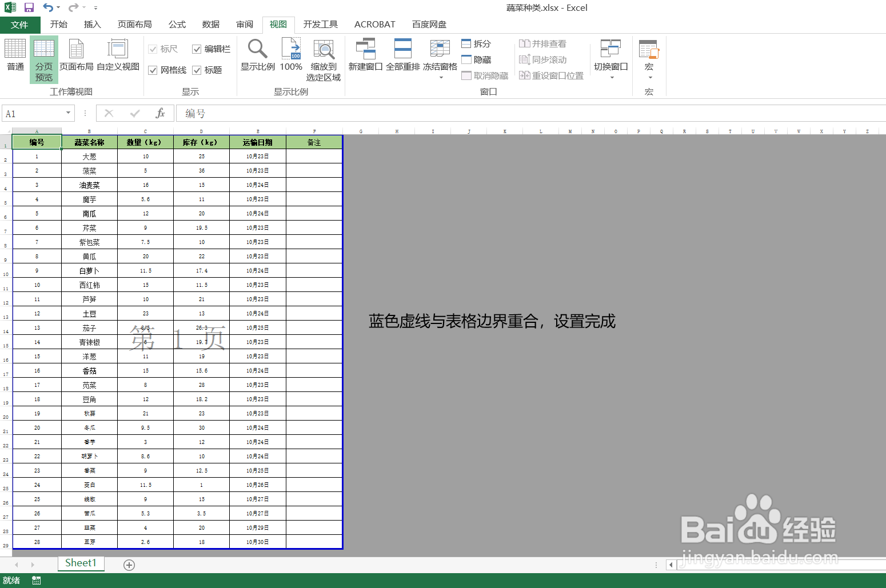Switch to the Formulas (公式) tab
The image size is (886, 588).
point(177,25)
